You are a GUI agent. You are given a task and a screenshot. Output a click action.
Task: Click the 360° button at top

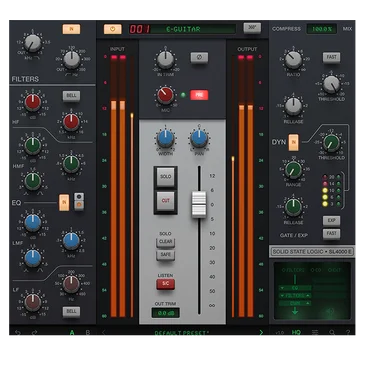point(252,28)
